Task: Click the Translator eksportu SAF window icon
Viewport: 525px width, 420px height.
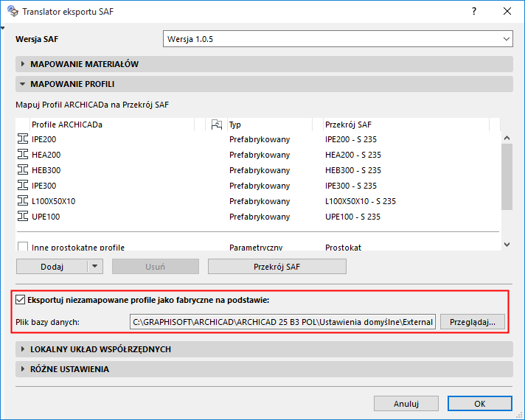Action: click(x=13, y=11)
